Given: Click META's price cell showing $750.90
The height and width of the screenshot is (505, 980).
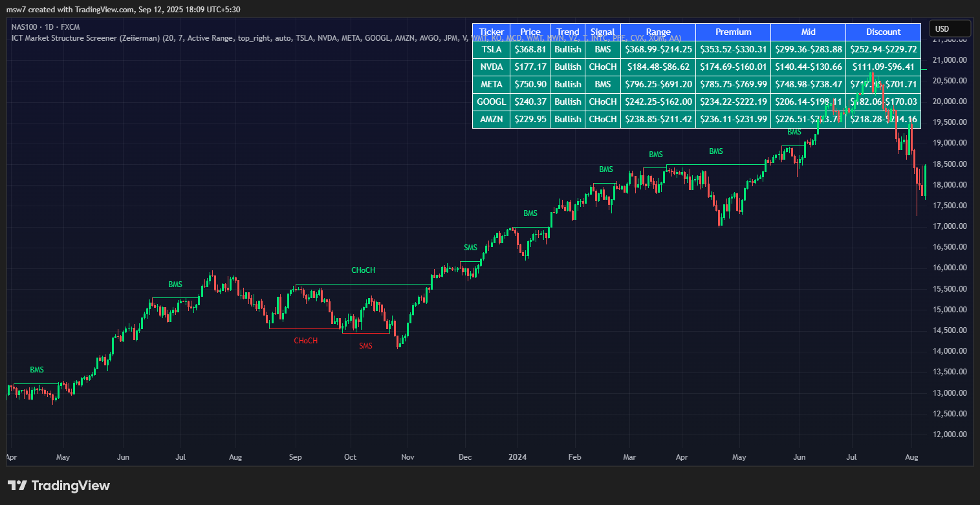Looking at the screenshot, I should tap(530, 84).
